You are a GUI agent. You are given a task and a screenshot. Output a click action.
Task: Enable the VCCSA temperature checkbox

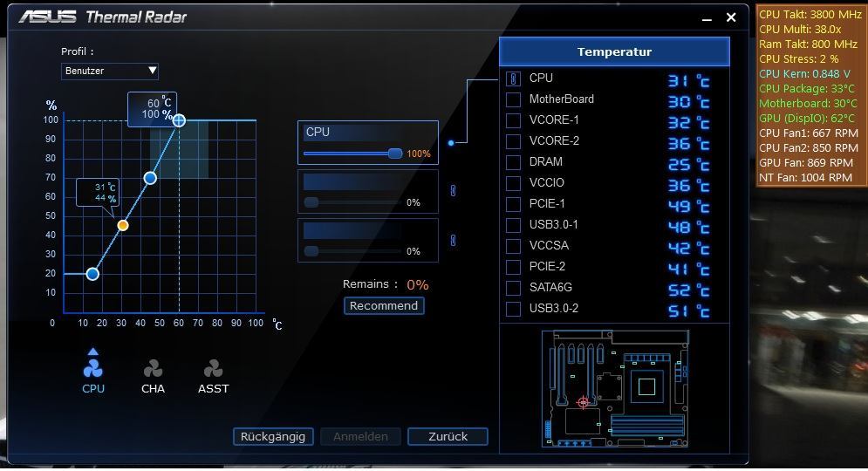click(x=513, y=246)
